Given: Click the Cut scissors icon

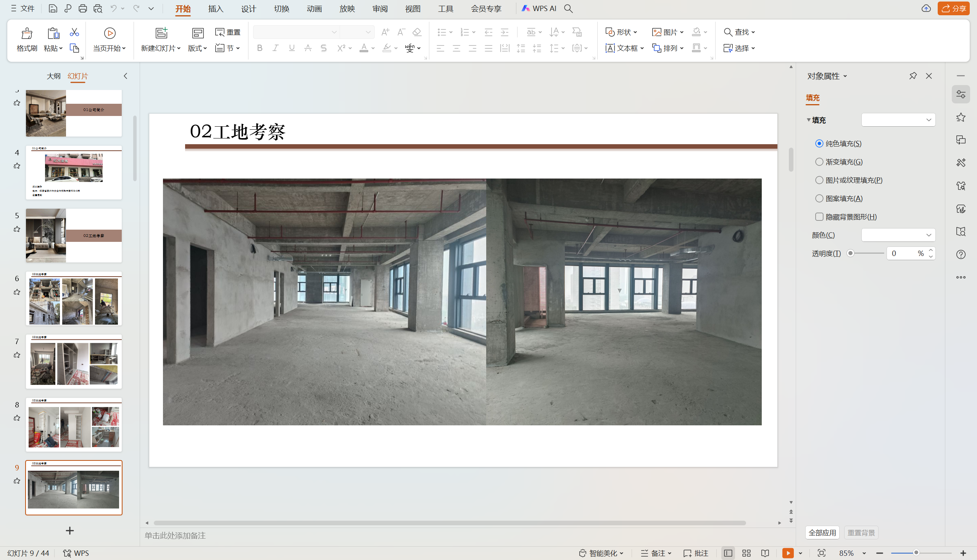Looking at the screenshot, I should point(74,32).
